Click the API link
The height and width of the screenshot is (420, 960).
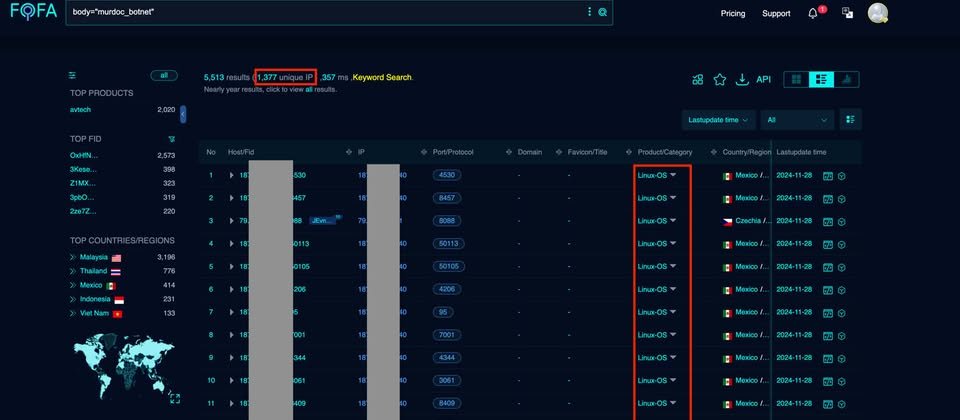tap(763, 80)
